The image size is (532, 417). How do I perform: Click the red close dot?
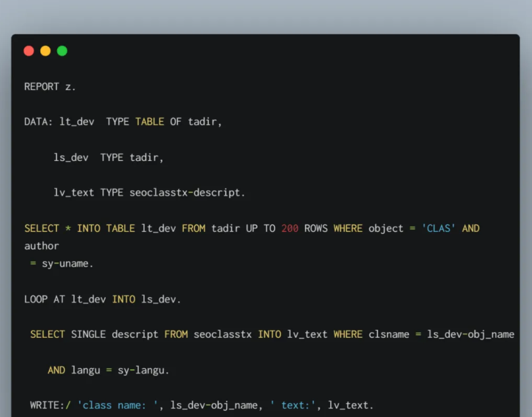[29, 51]
